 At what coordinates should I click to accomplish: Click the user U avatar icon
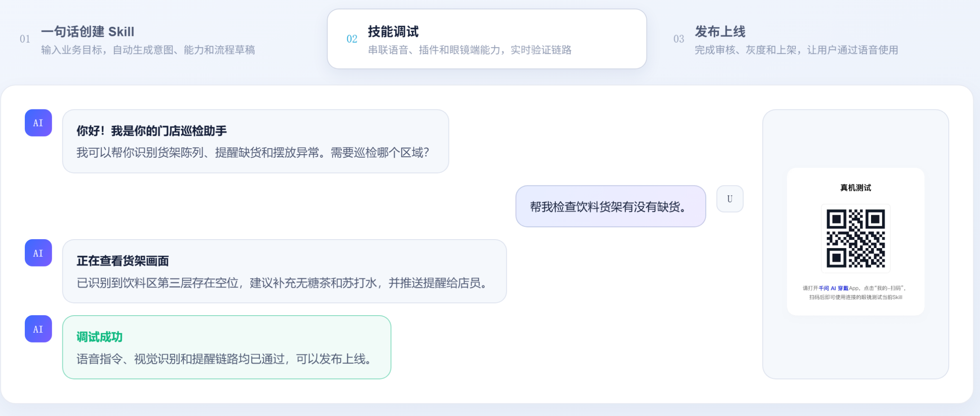tap(730, 199)
